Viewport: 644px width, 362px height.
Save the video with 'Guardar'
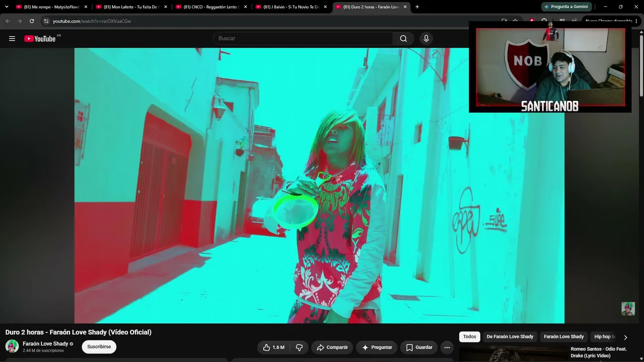click(419, 347)
